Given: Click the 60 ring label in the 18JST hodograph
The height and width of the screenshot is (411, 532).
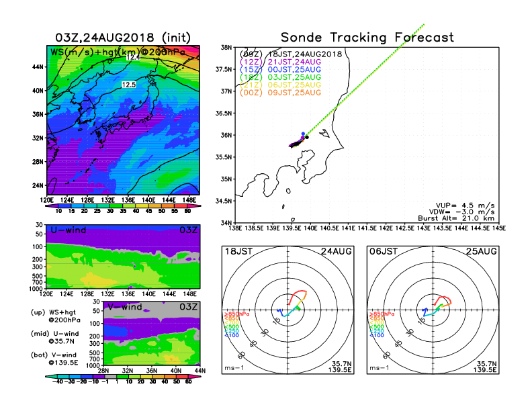Looking at the screenshot, I should coord(242,355).
